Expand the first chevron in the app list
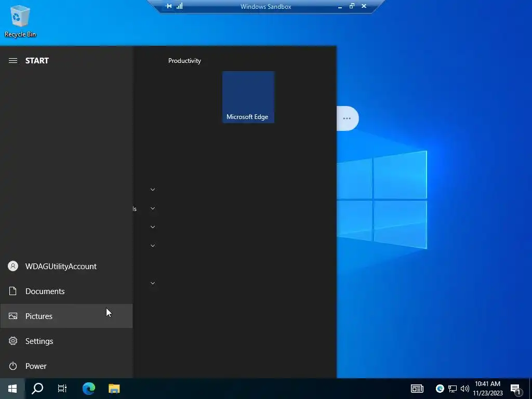The height and width of the screenshot is (399, 532). click(153, 190)
